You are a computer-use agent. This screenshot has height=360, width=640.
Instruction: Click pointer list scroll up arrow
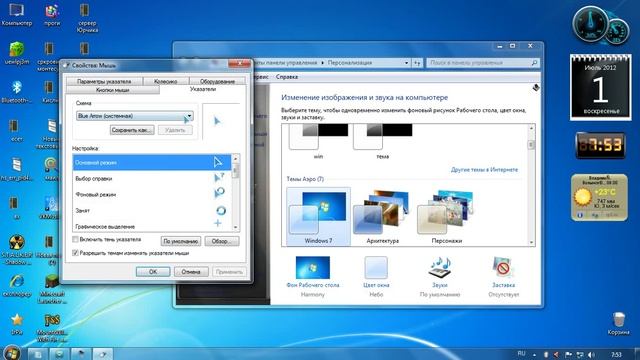(235, 158)
